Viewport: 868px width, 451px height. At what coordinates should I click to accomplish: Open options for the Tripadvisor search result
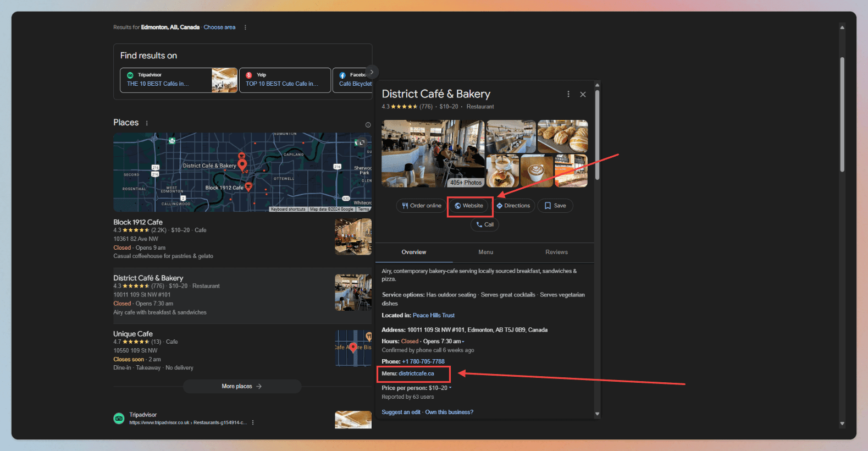click(x=253, y=423)
